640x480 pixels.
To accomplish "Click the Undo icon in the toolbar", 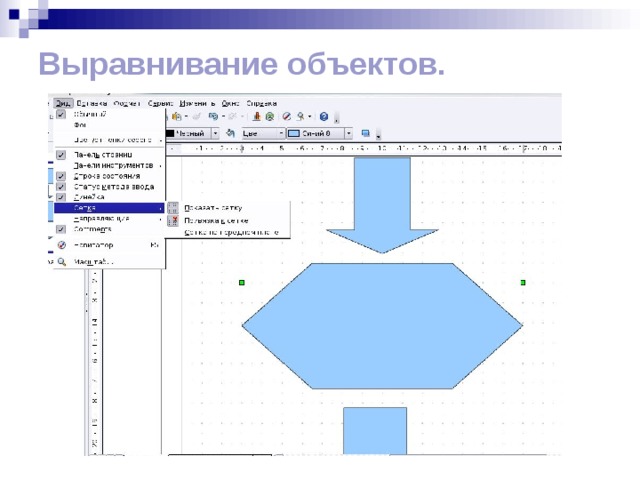I will [213, 117].
